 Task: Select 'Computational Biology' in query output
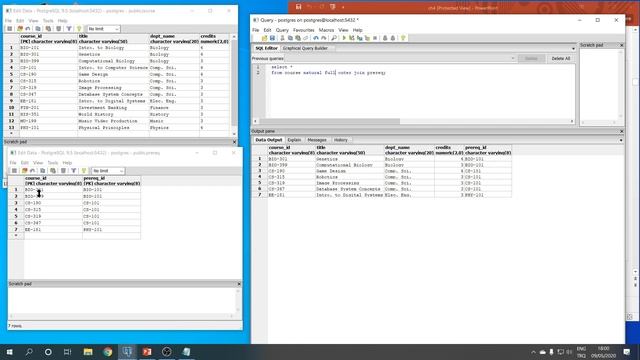pos(349,165)
